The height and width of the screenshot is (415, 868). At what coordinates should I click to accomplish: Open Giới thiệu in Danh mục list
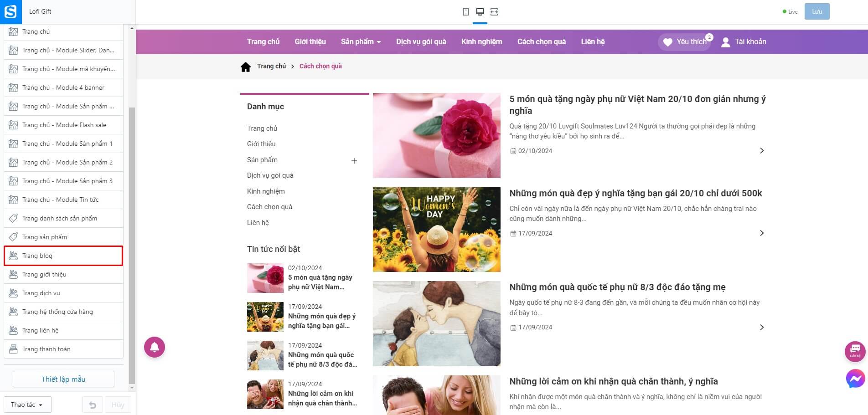261,144
